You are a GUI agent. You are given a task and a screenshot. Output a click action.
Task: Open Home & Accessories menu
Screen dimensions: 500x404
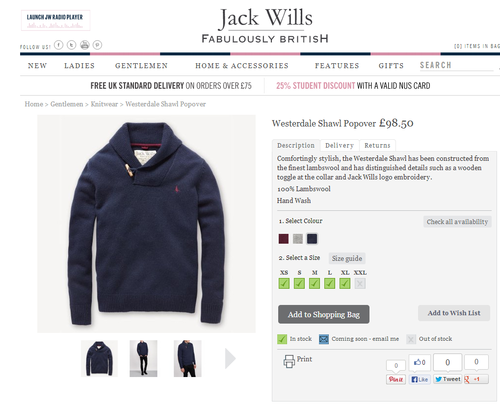pyautogui.click(x=242, y=66)
